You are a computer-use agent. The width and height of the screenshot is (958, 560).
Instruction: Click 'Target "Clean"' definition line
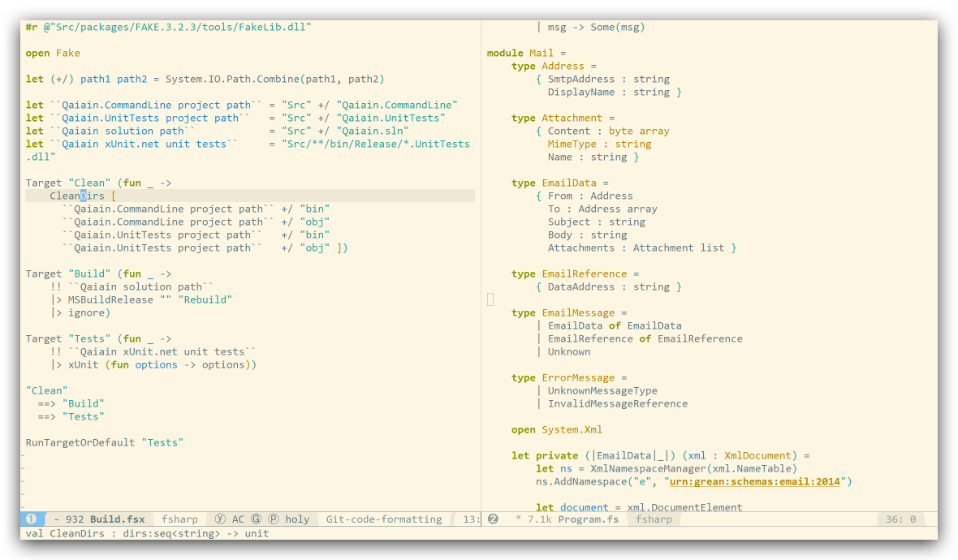point(98,183)
